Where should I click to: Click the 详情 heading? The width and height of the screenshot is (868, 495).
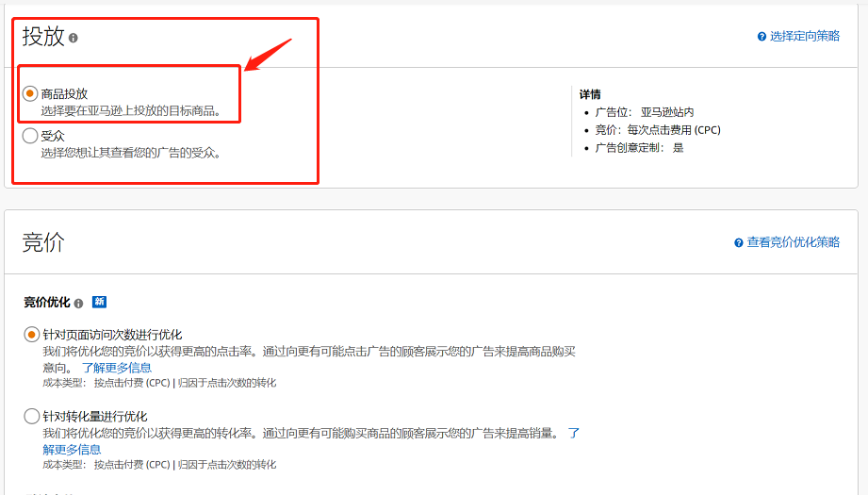pyautogui.click(x=590, y=94)
